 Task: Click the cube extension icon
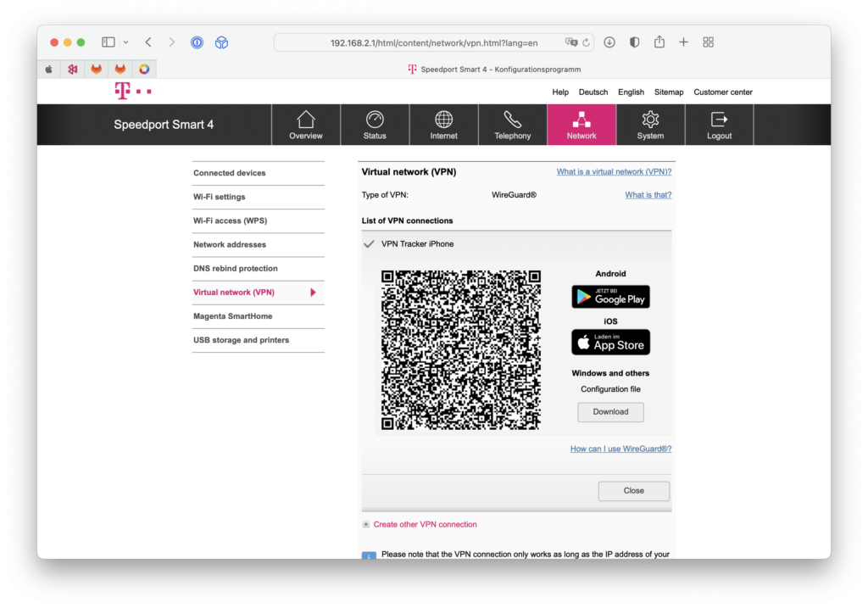pyautogui.click(x=222, y=42)
